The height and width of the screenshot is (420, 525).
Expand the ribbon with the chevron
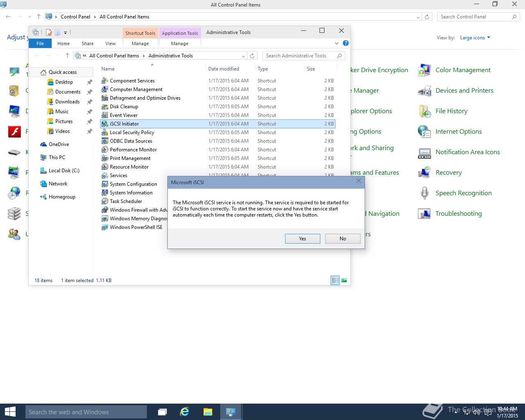[337, 43]
